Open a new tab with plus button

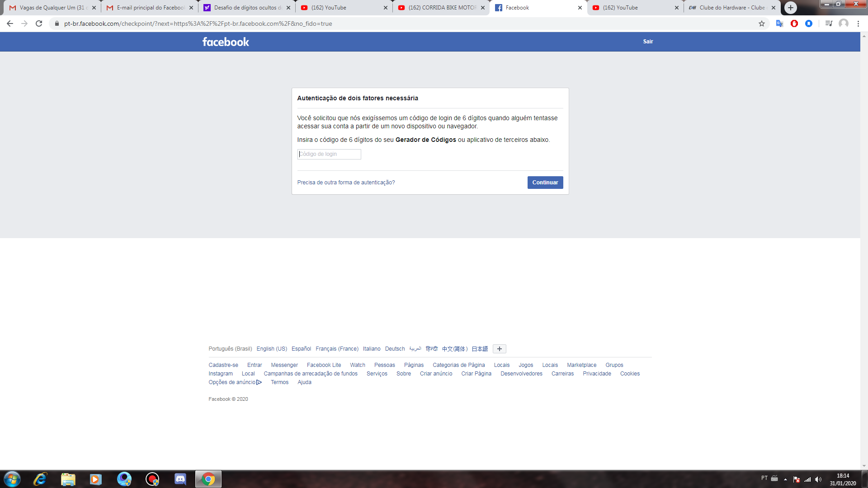(x=790, y=8)
